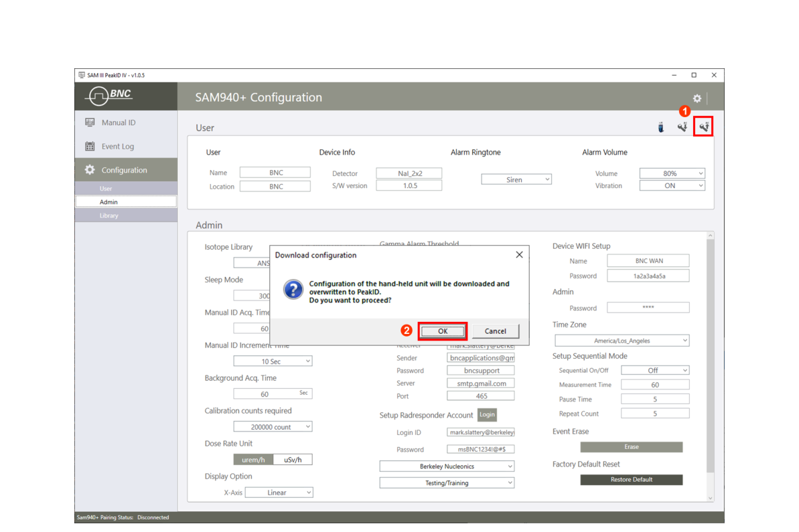Open the Alarm Ringtone Siren dropdown

tap(516, 179)
